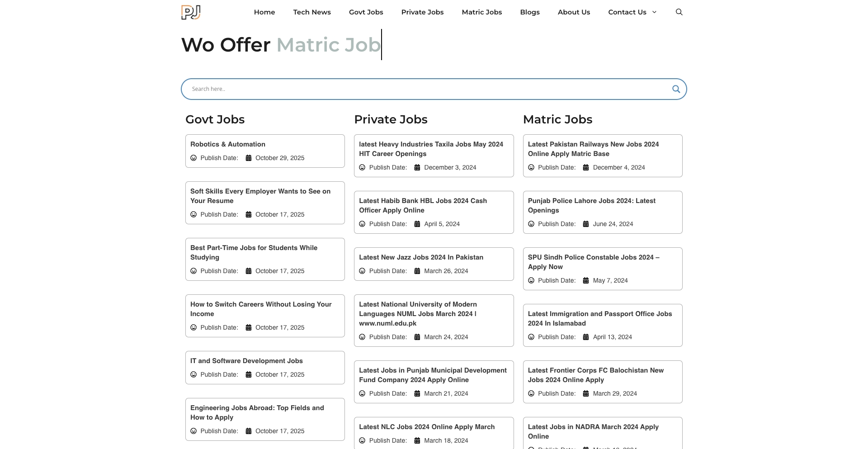Click the calendar icon beside October 29, 2025
This screenshot has height=449, width=868.
point(250,158)
